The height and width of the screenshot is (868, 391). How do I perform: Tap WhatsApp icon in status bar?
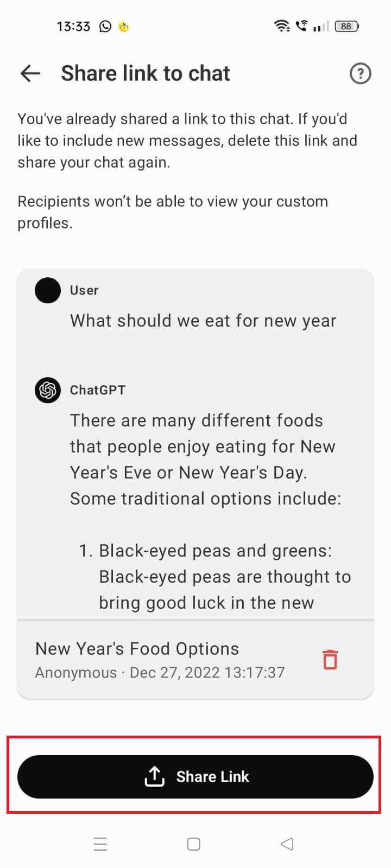coord(105,26)
